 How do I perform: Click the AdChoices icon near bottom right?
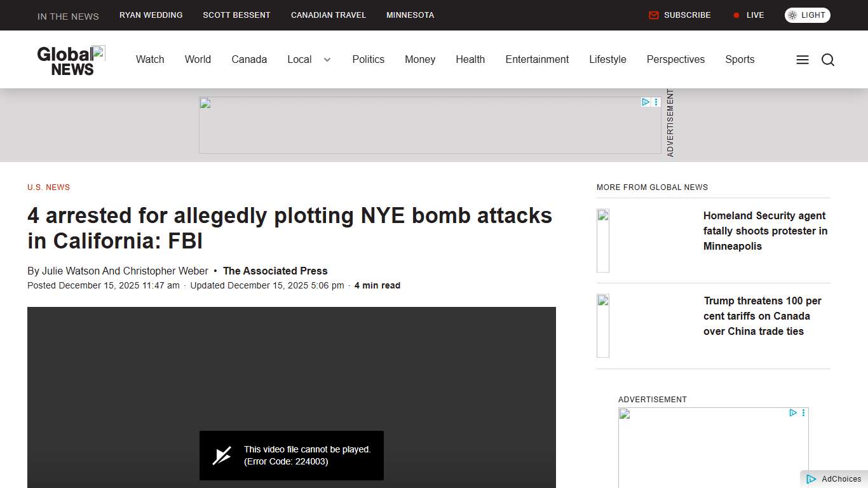(811, 479)
